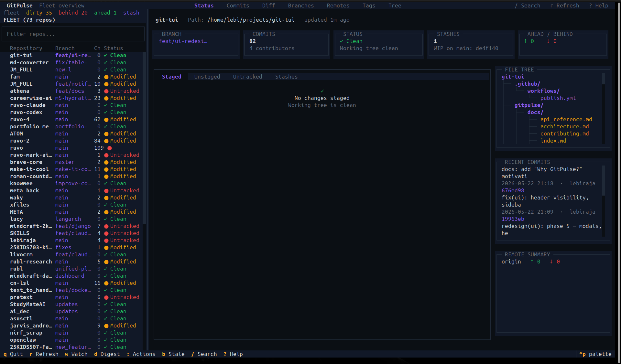Click the File Tree panel scrollbar
Screen dimensions: 621x364
603,109
